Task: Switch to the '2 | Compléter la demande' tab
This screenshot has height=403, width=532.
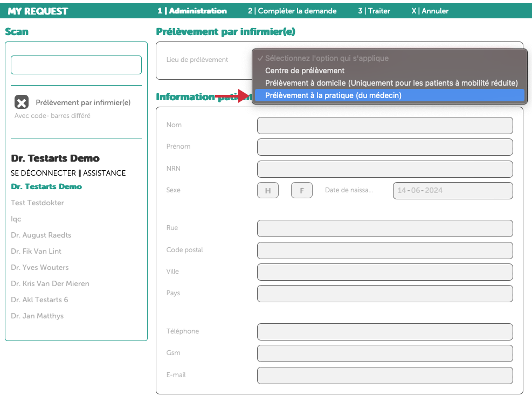Action: pos(292,10)
